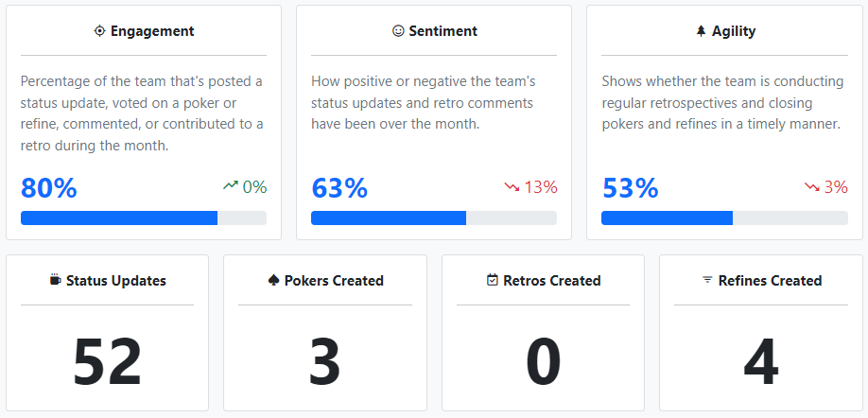868x418 pixels.
Task: Click the Engagement progress bar
Action: [144, 218]
